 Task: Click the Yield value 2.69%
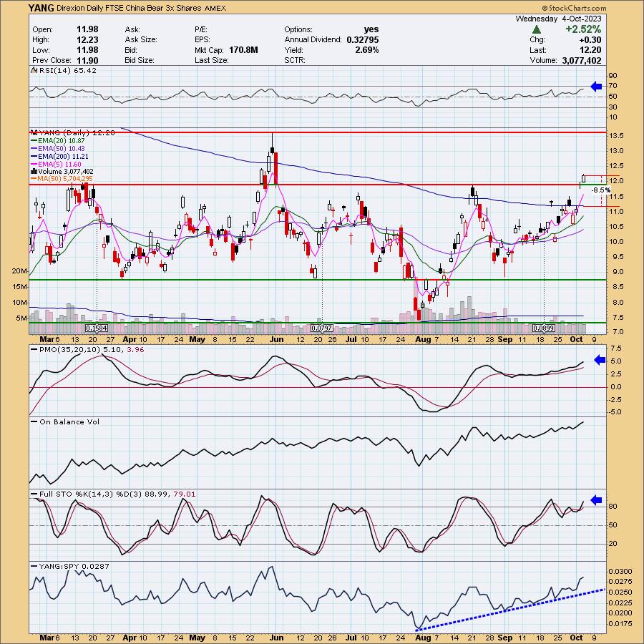point(367,50)
